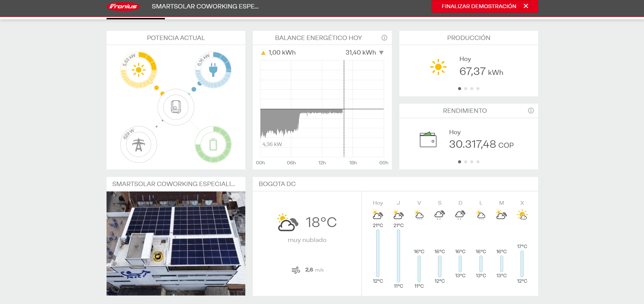Close the demo with the X
Screen dimensions: 644x304
click(526, 6)
